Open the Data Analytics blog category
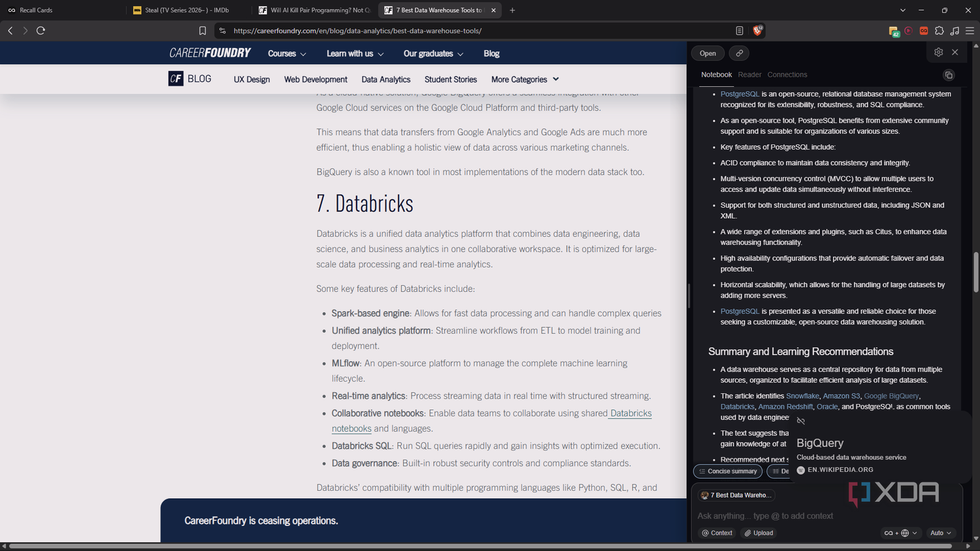Image resolution: width=980 pixels, height=551 pixels. [x=386, y=80]
